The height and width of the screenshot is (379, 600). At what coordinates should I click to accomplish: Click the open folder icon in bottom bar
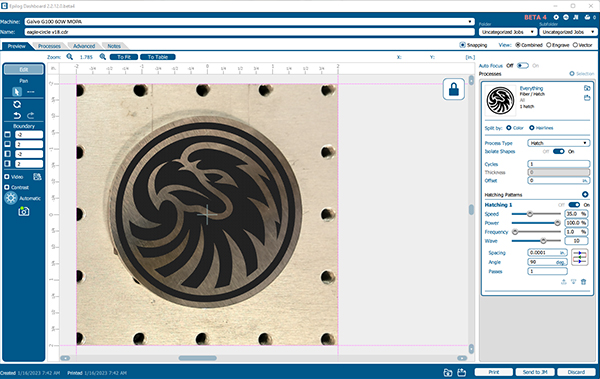448,372
